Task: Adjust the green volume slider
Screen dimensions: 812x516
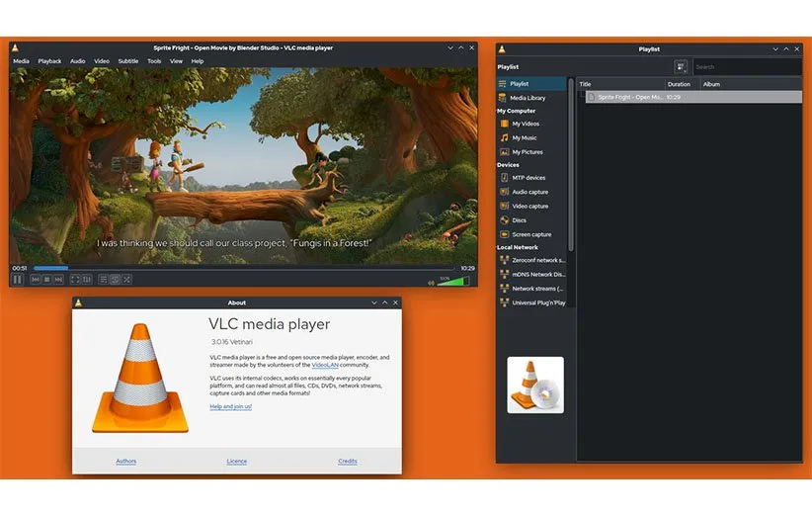Action: (454, 281)
